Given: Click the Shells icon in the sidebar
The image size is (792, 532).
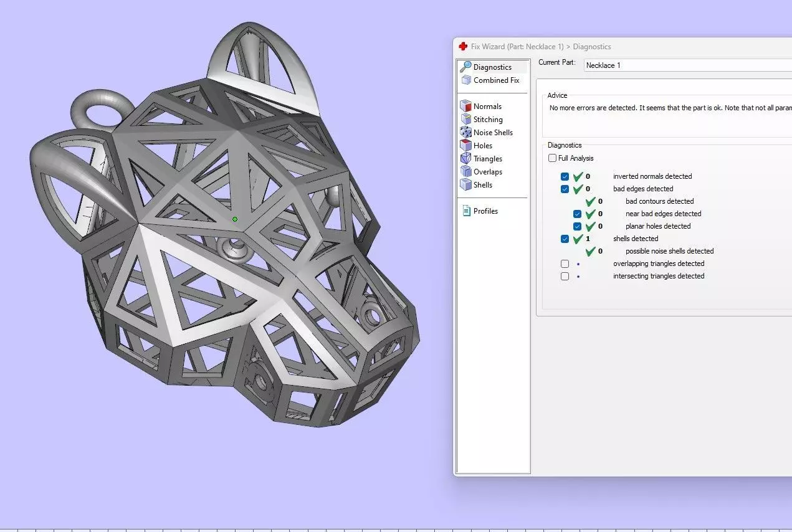Looking at the screenshot, I should (x=465, y=184).
